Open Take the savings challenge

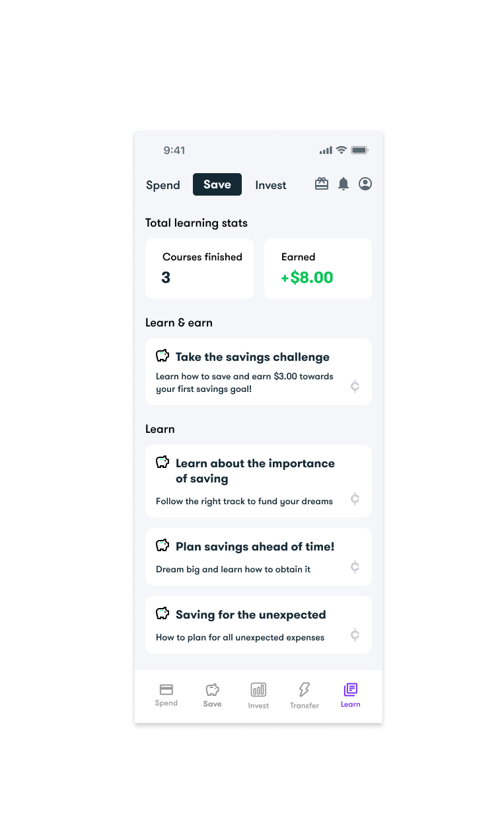pyautogui.click(x=258, y=371)
